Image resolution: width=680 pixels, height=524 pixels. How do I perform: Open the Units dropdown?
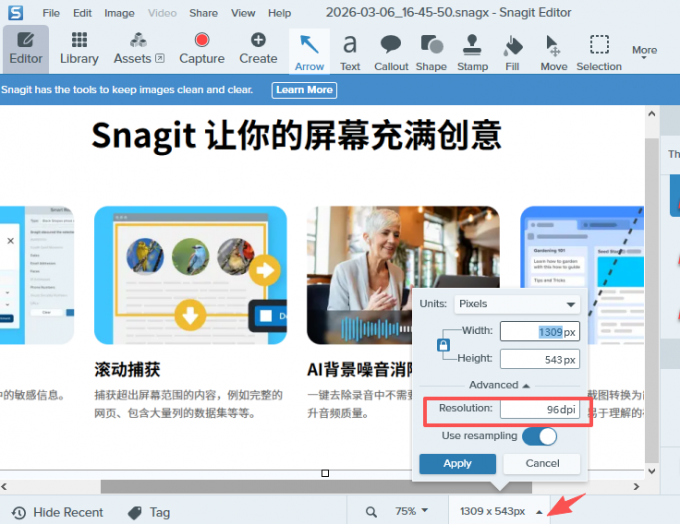click(x=517, y=304)
